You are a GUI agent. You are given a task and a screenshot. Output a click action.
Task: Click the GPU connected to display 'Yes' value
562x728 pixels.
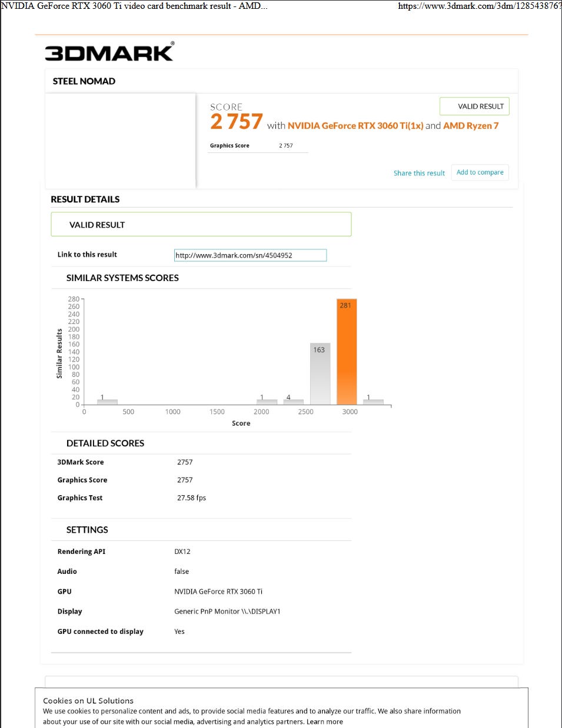(x=179, y=632)
